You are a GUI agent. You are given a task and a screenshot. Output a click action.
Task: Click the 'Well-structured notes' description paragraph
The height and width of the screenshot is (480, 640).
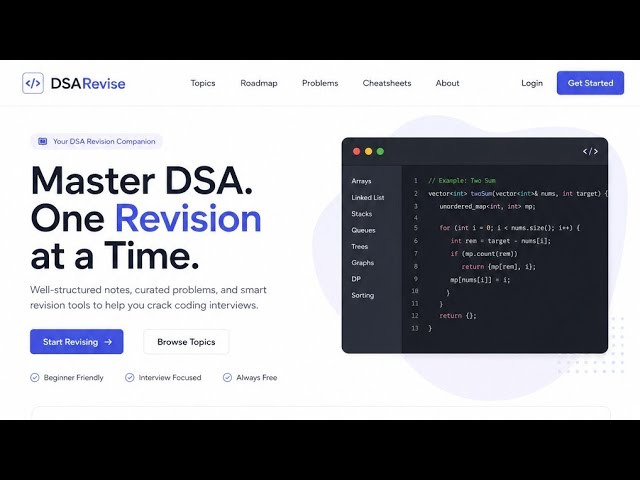pyautogui.click(x=148, y=298)
